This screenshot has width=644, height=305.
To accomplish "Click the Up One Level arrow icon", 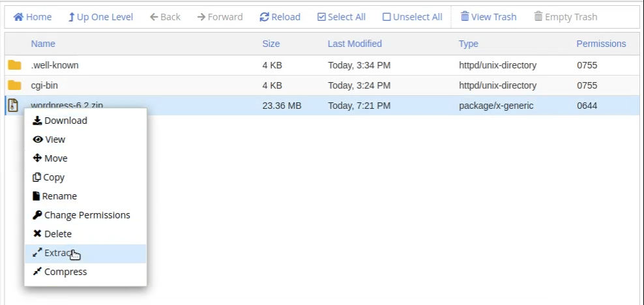I will [x=72, y=17].
